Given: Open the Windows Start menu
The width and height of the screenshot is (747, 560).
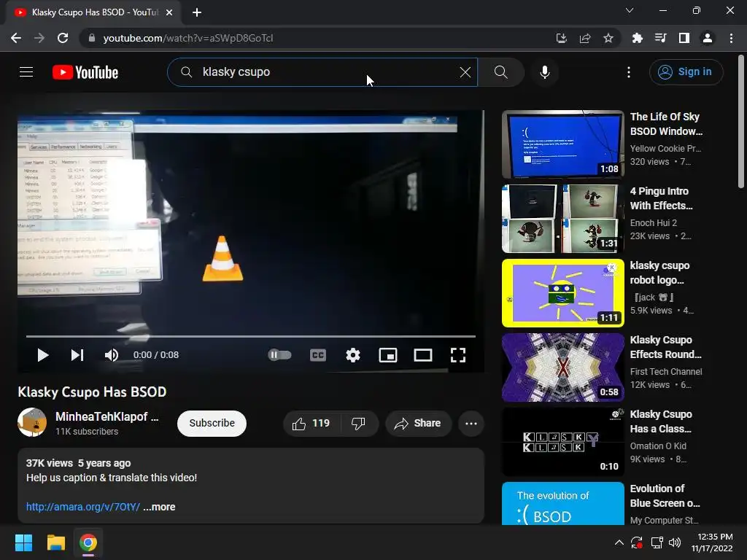Looking at the screenshot, I should coord(23,542).
